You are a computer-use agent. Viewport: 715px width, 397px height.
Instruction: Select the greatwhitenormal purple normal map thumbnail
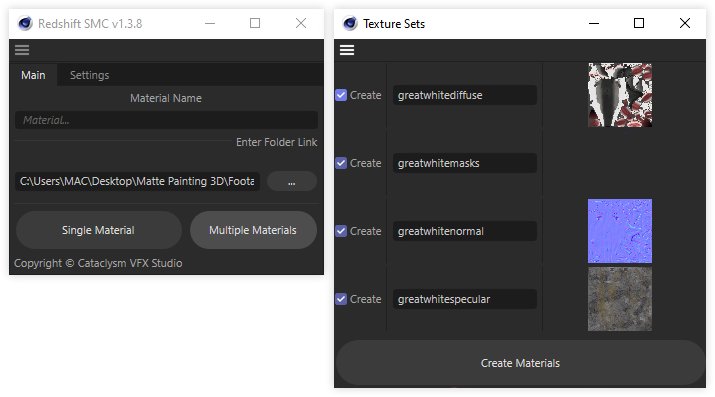click(620, 231)
